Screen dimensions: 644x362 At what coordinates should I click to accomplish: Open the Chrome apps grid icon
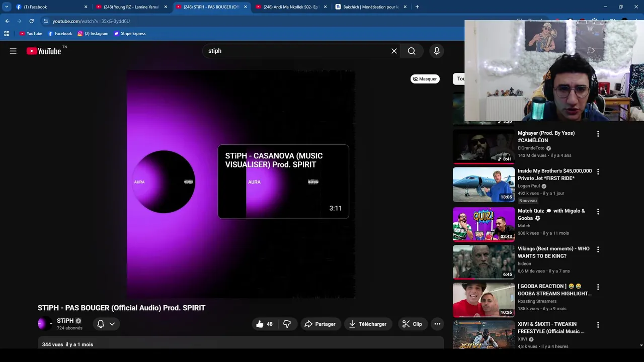[7, 34]
